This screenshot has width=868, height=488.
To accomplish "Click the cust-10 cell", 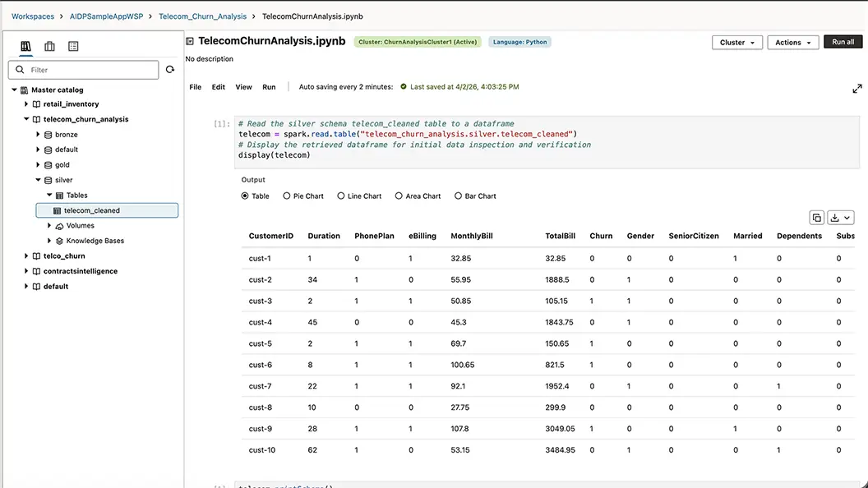I will [262, 450].
